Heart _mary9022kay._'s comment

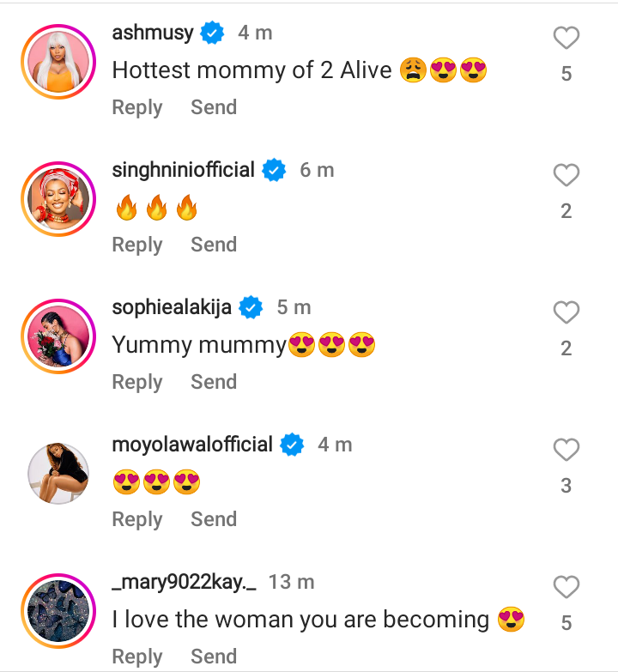pos(566,587)
